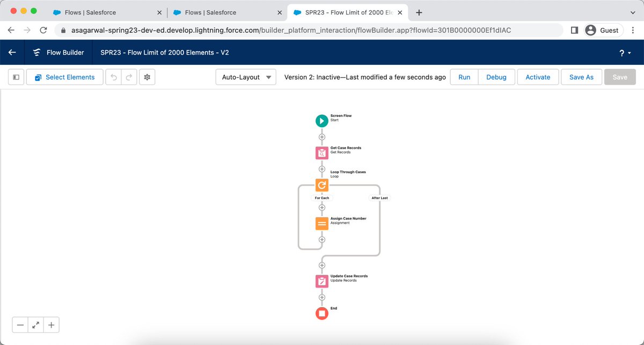
Task: Open a new browser tab
Action: 419,12
